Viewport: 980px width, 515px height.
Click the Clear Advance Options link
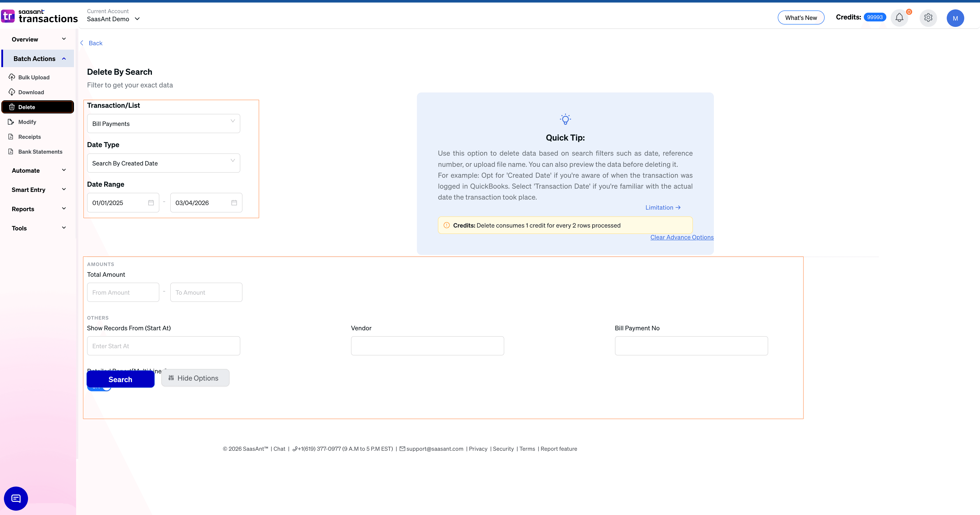[x=681, y=237]
